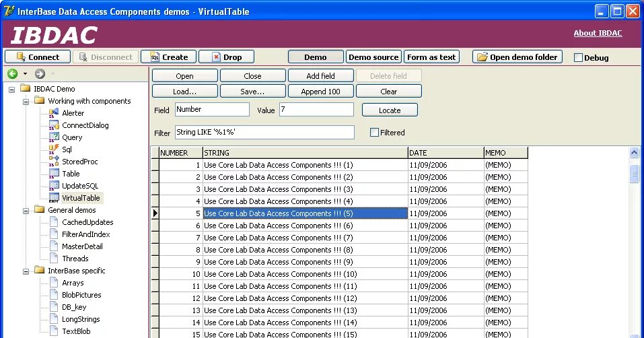Click the Close dataset button
The width and height of the screenshot is (644, 338).
[252, 75]
